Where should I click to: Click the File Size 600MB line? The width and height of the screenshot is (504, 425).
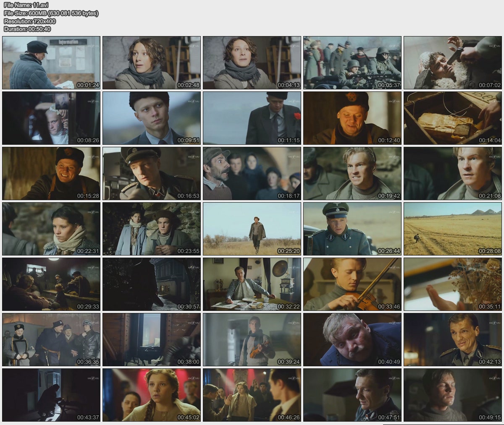(x=51, y=13)
